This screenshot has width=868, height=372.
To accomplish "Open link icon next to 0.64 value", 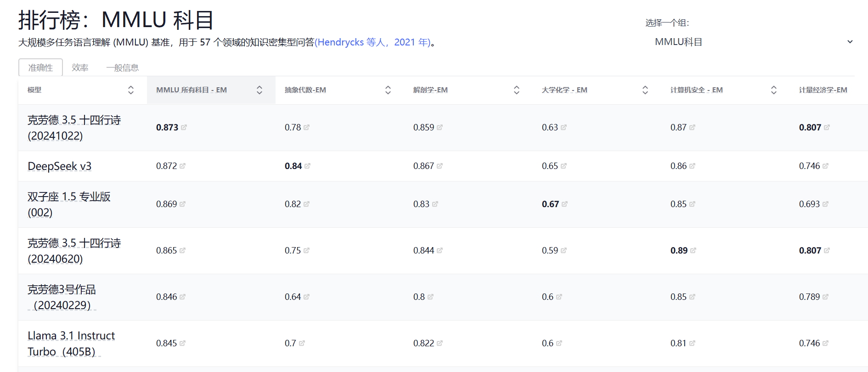I will [x=306, y=297].
